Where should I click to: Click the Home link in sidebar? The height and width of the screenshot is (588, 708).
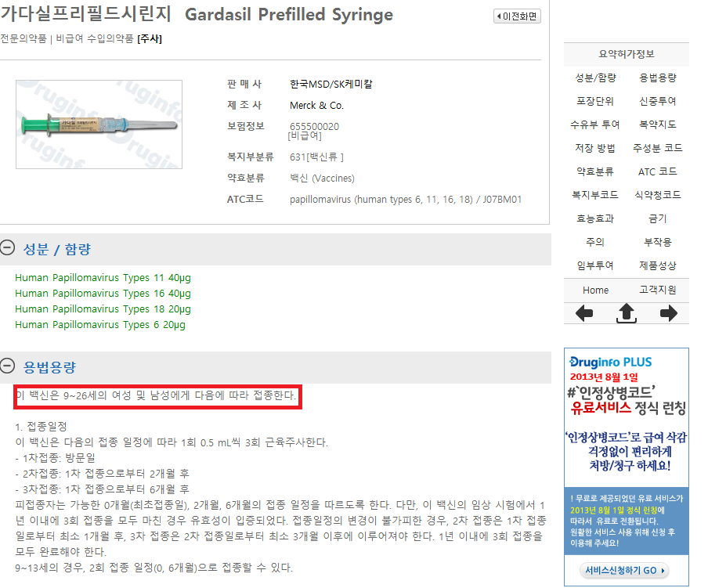595,290
